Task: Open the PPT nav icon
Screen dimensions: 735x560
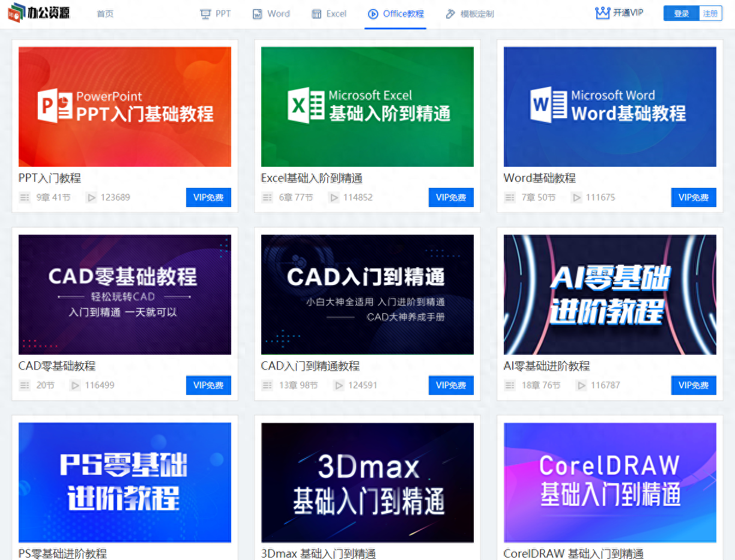Action: (x=205, y=14)
